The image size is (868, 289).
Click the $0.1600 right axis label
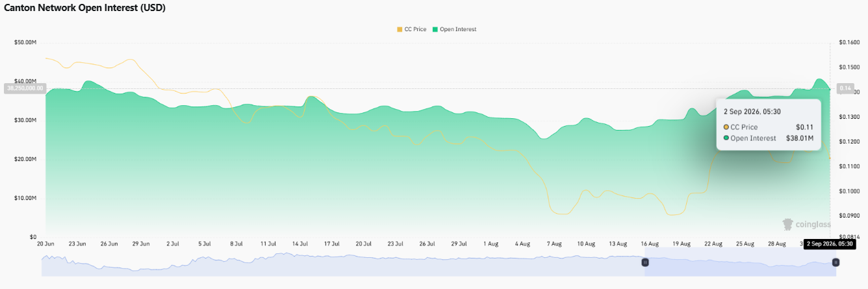pyautogui.click(x=850, y=42)
